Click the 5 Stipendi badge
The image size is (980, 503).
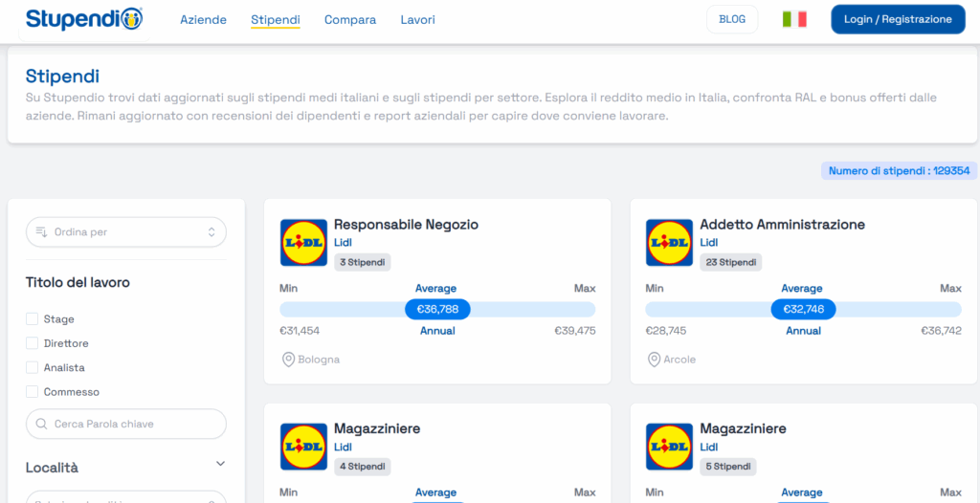coord(728,467)
